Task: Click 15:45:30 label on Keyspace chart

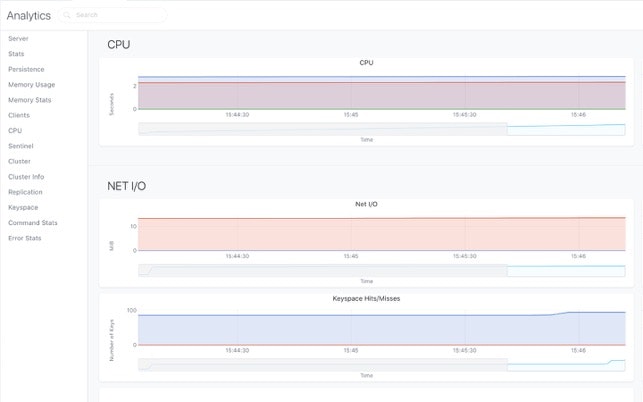Action: coord(465,351)
